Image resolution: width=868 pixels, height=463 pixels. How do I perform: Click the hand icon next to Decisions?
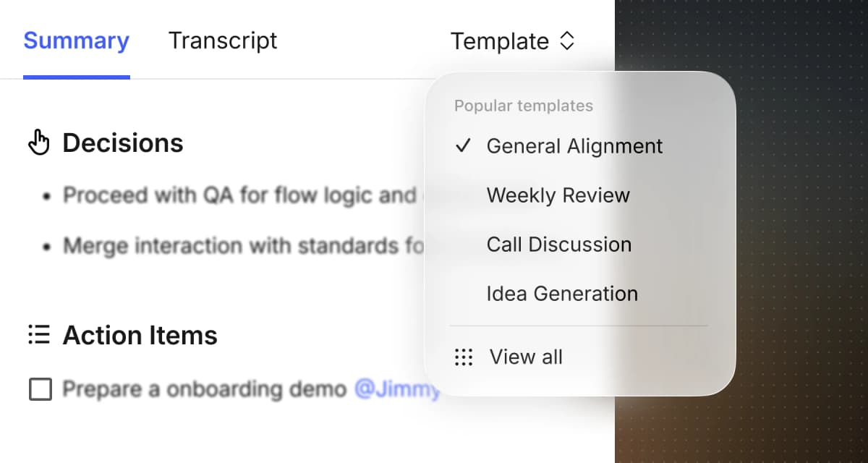(40, 142)
